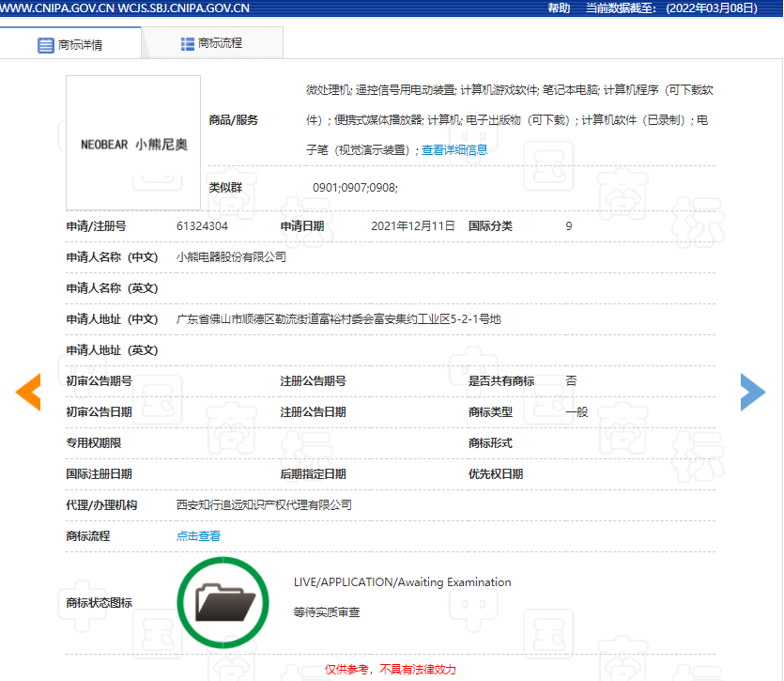
Task: Click the green folder trademark status icon
Action: pos(223,602)
